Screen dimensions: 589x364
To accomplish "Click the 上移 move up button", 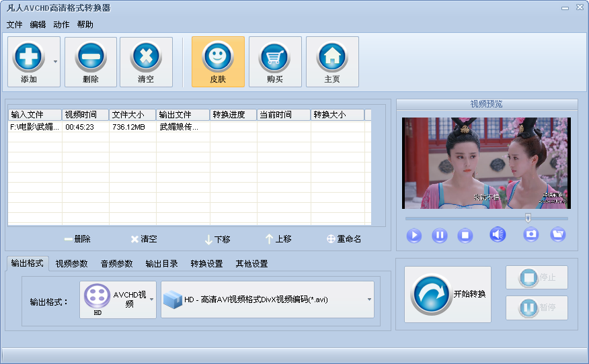I will [x=278, y=239].
